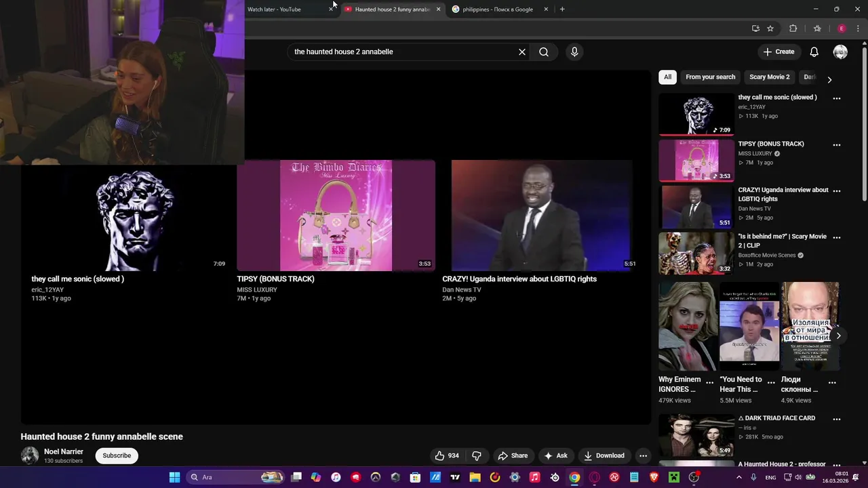The image size is (868, 488).
Task: Select the 'From your search' chip
Action: pyautogui.click(x=710, y=77)
